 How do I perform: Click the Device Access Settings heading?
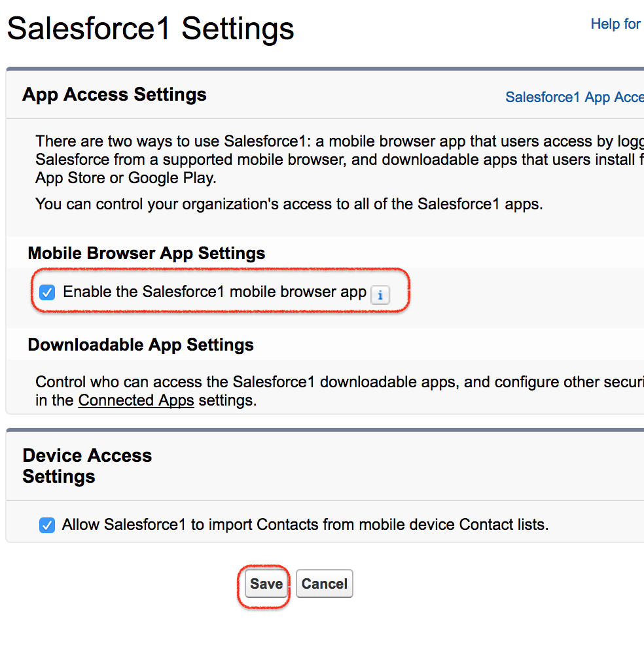87,466
